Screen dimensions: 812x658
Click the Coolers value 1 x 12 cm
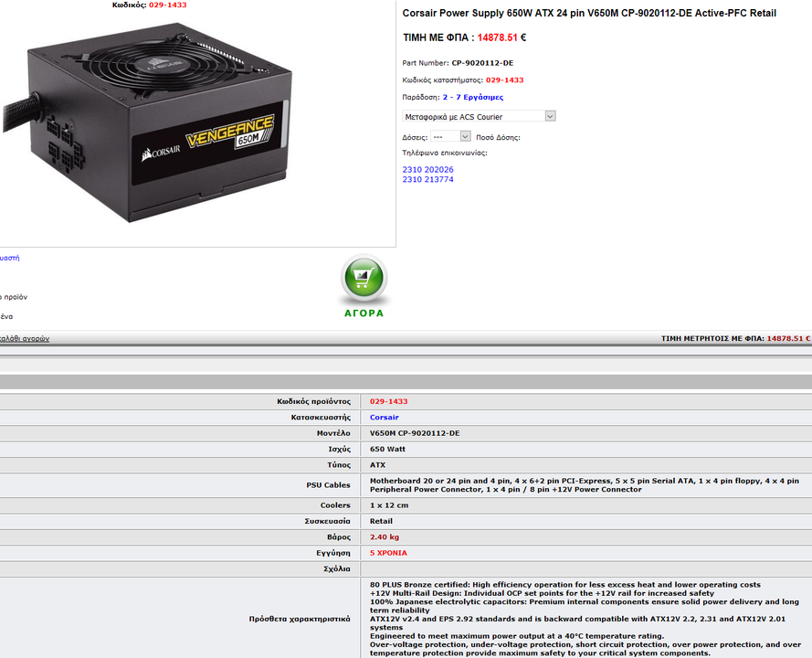pyautogui.click(x=389, y=505)
